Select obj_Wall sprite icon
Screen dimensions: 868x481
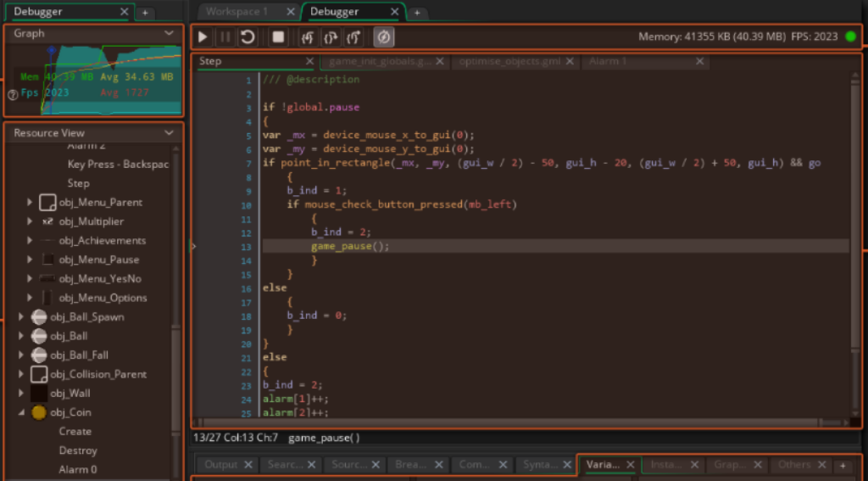tap(39, 394)
